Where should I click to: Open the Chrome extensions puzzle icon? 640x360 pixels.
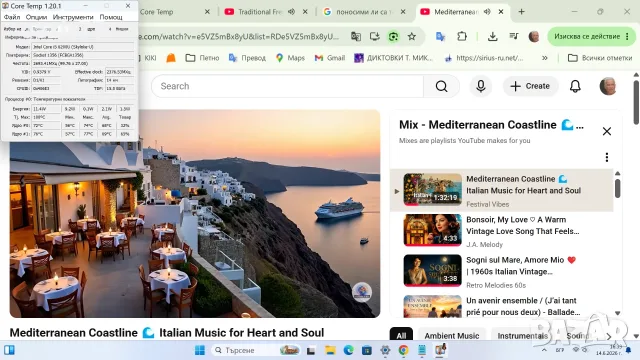pyautogui.click(x=462, y=37)
